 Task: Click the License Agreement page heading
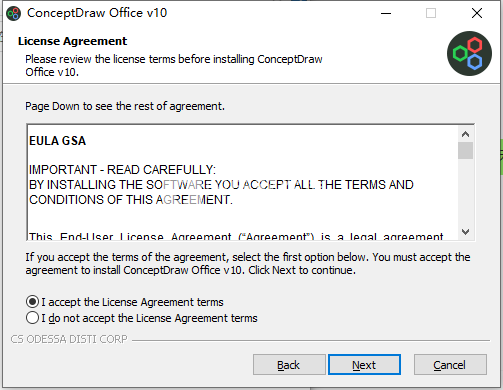click(x=72, y=41)
